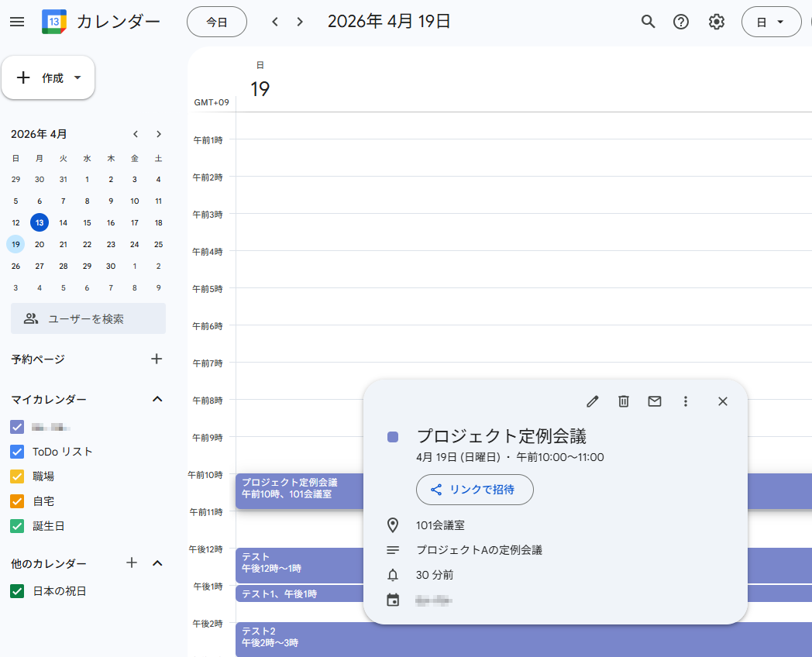The width and height of the screenshot is (812, 657).
Task: Click the リンクで招待 button
Action: (474, 490)
